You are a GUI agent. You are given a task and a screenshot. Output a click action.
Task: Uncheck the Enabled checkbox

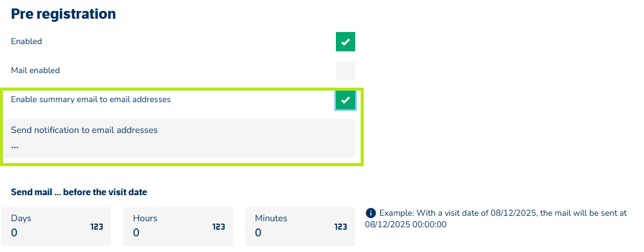[x=346, y=42]
